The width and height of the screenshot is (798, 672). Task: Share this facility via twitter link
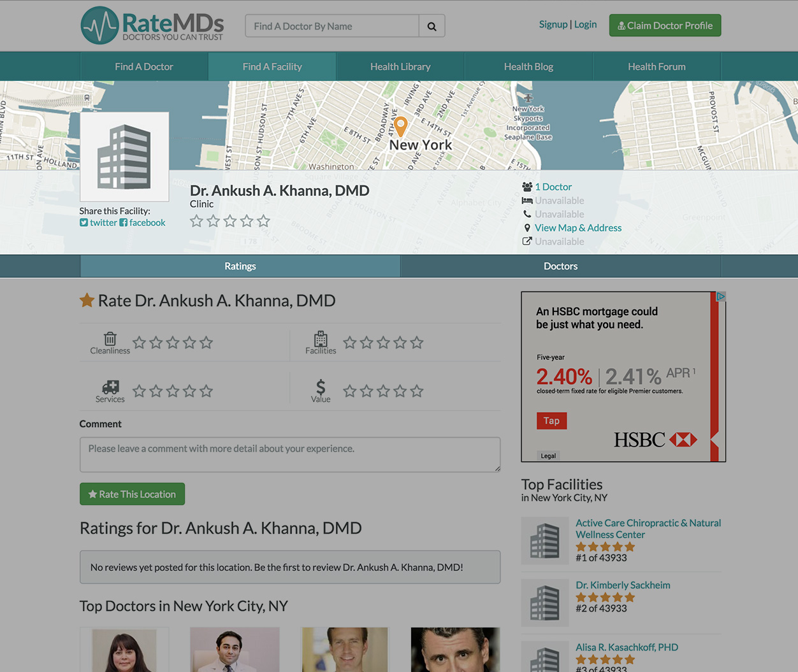[103, 223]
